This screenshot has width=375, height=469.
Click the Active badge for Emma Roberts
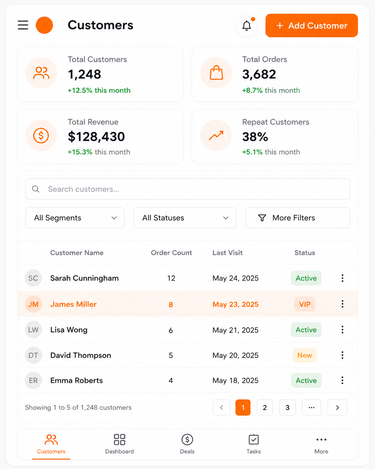tap(306, 380)
